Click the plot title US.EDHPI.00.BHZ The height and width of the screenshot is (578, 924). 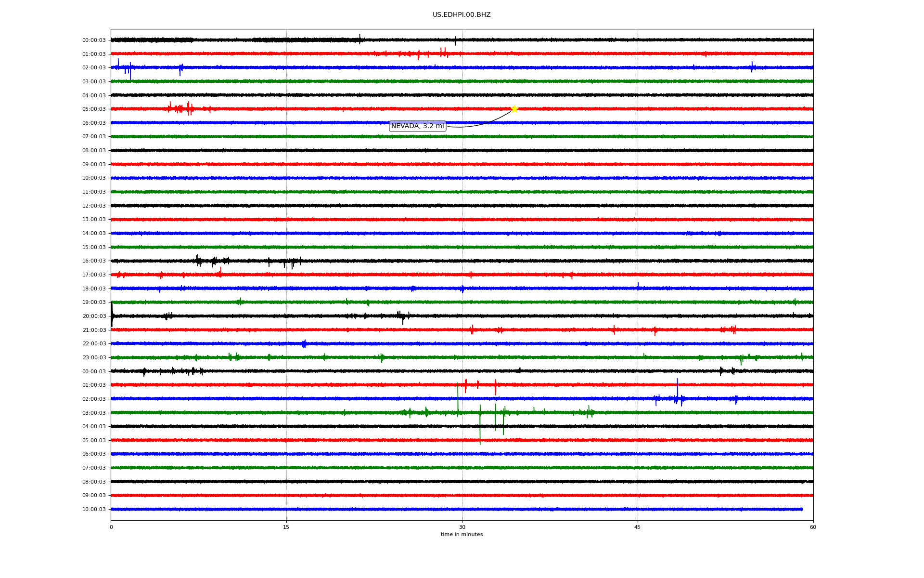coord(461,15)
